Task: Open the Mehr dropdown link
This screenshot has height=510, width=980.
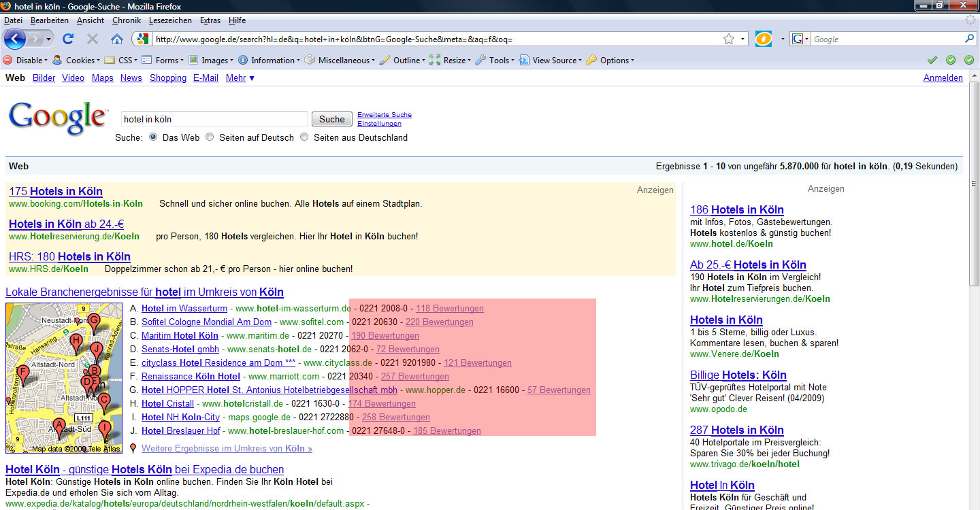Action: [x=240, y=78]
